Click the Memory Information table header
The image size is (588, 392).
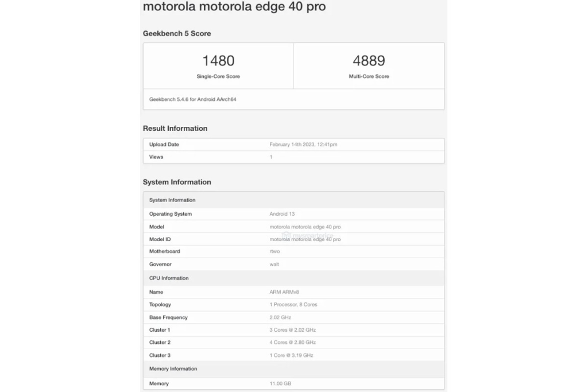(173, 369)
